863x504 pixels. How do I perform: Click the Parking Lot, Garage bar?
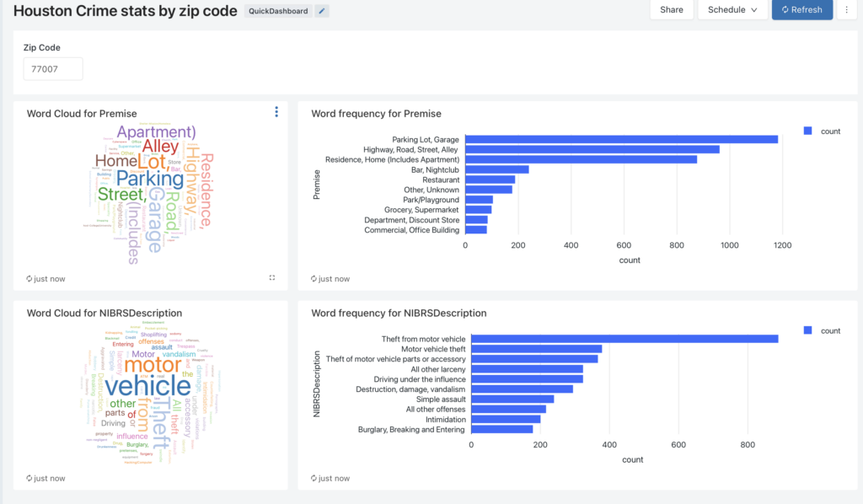[621, 139]
